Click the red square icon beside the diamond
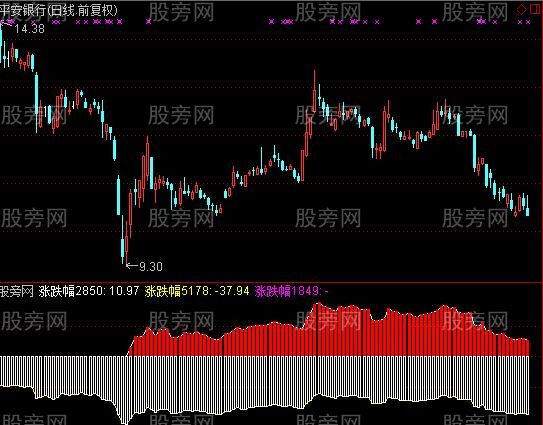 (536, 9)
